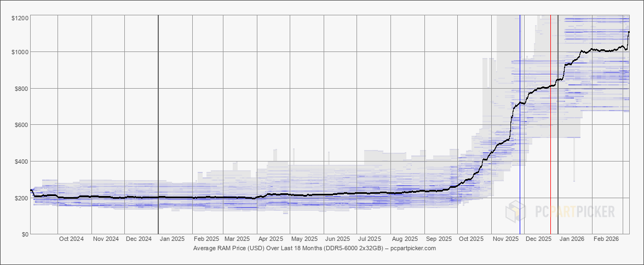Select the Jan 2025 axis label
Image resolution: width=644 pixels, height=265 pixels.
(x=172, y=239)
